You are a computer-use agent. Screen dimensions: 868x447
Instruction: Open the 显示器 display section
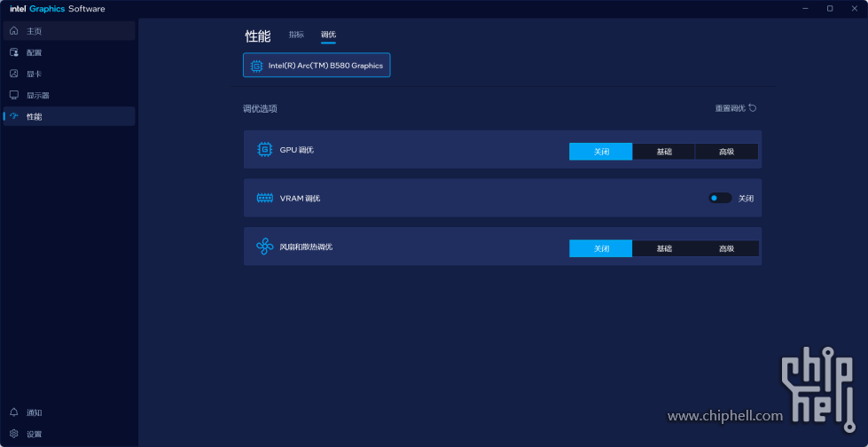[69, 95]
